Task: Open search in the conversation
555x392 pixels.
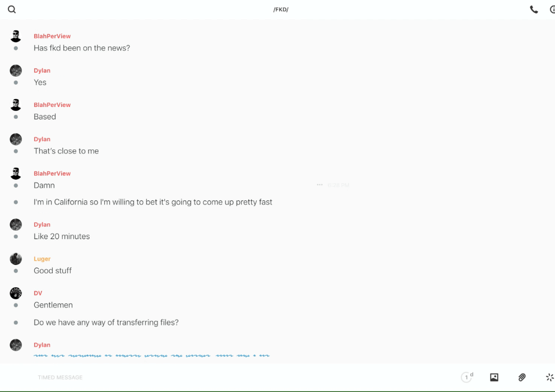Action: [12, 10]
